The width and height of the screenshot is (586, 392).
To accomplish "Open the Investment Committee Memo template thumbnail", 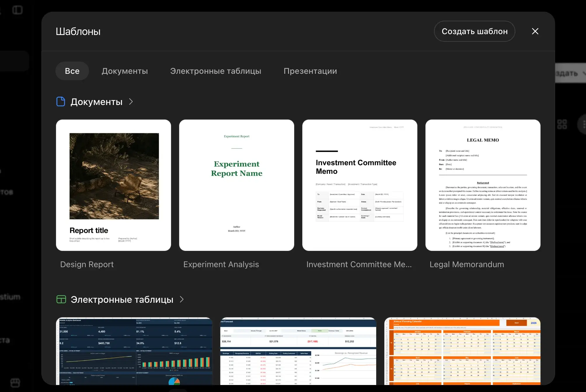I will [x=360, y=185].
